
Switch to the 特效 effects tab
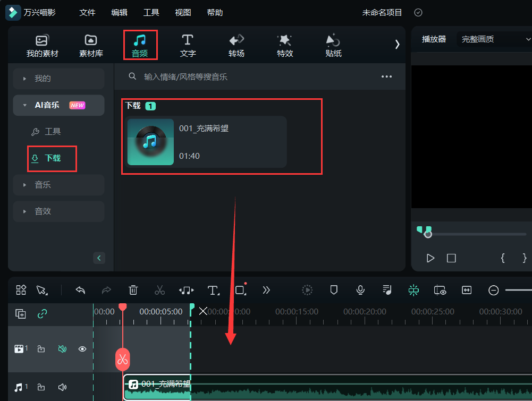284,45
